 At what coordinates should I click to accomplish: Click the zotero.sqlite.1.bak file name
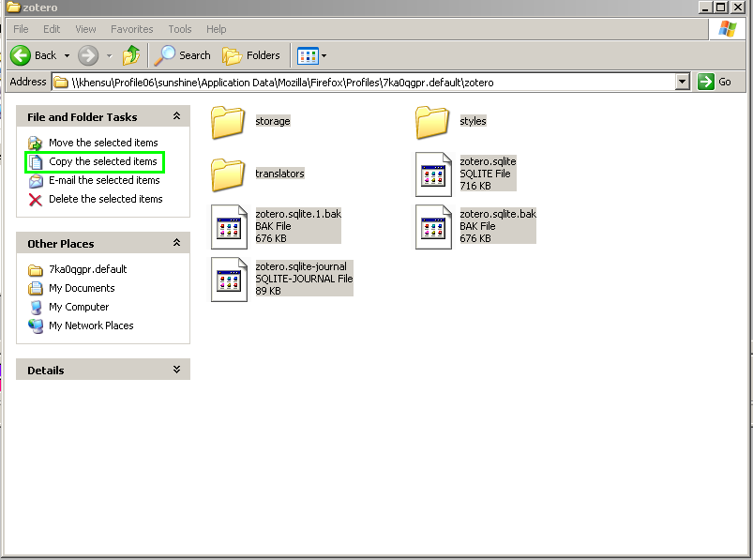pos(298,214)
